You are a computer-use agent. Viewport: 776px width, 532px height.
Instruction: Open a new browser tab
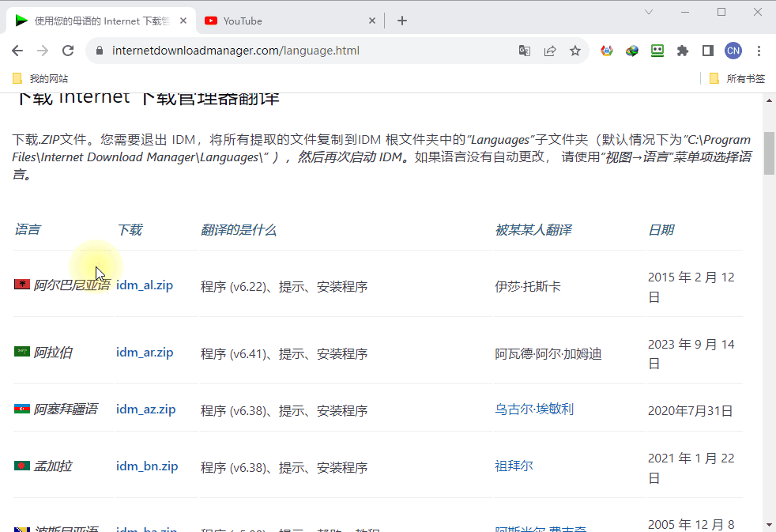(402, 21)
